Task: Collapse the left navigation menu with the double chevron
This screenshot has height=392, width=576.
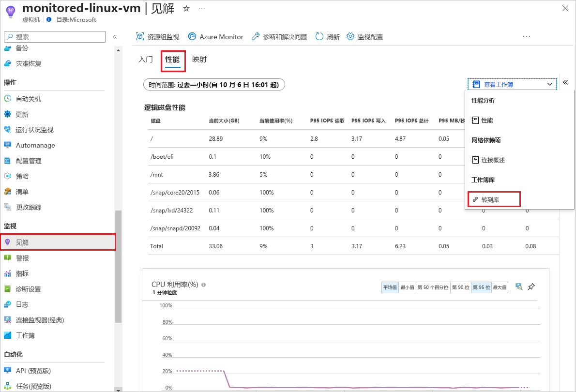Action: (115, 37)
